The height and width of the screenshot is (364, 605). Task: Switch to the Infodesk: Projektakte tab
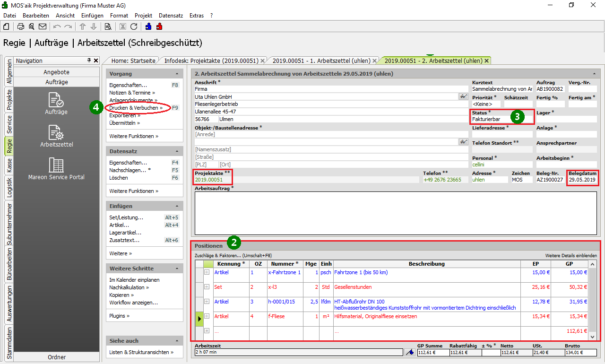211,61
